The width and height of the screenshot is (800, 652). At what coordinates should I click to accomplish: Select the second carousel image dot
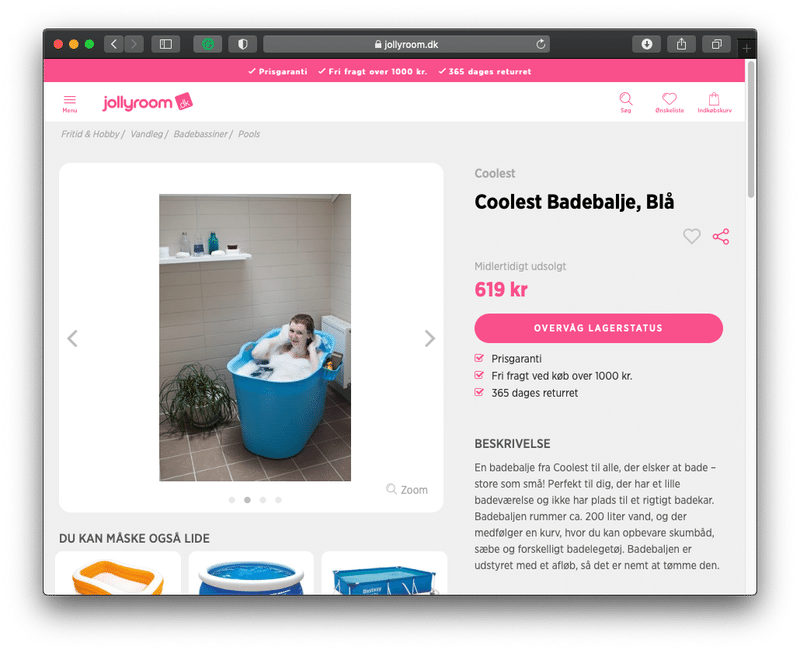[247, 500]
